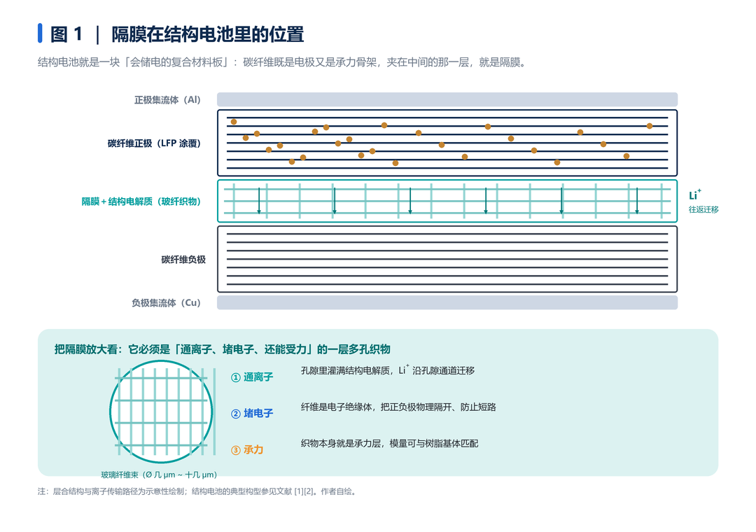756x532 pixels.
Task: Select the carbon fiber cathode layer with orange dots
Action: coord(447,143)
